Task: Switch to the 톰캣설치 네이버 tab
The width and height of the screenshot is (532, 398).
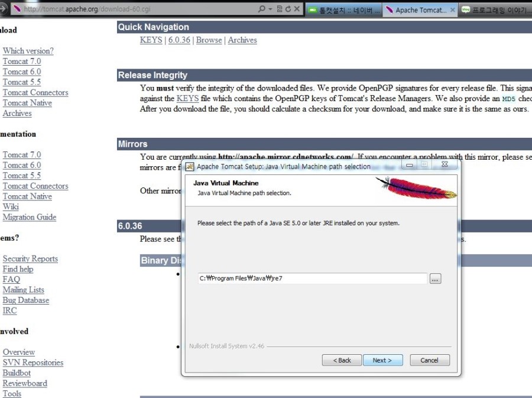Action: (x=344, y=10)
